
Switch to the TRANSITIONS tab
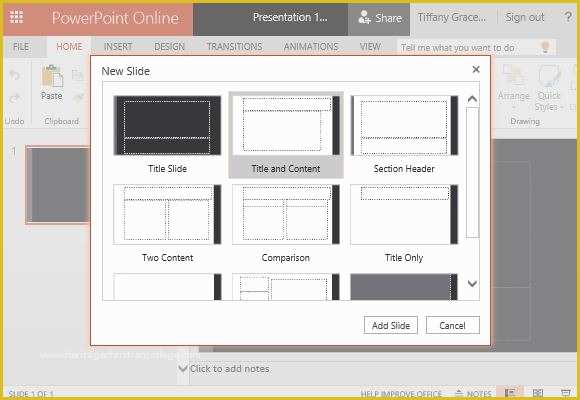[x=235, y=47]
